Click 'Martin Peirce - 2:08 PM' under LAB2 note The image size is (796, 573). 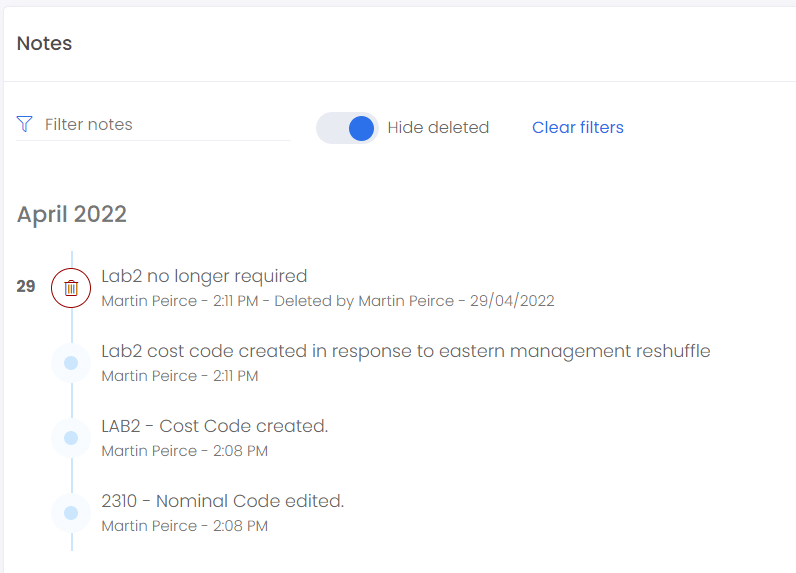click(x=185, y=451)
